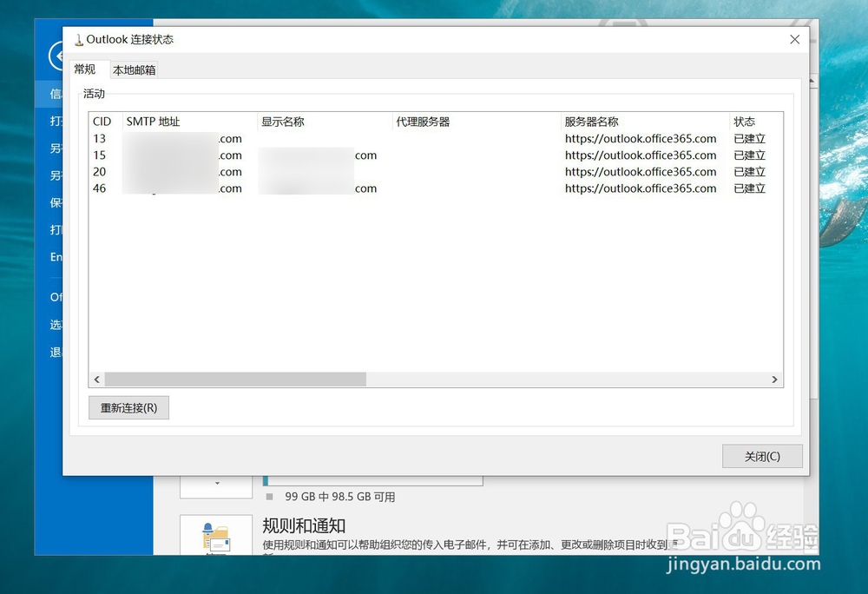Click the 规则和通知 heading in Outlook
This screenshot has height=594, width=868.
[304, 526]
